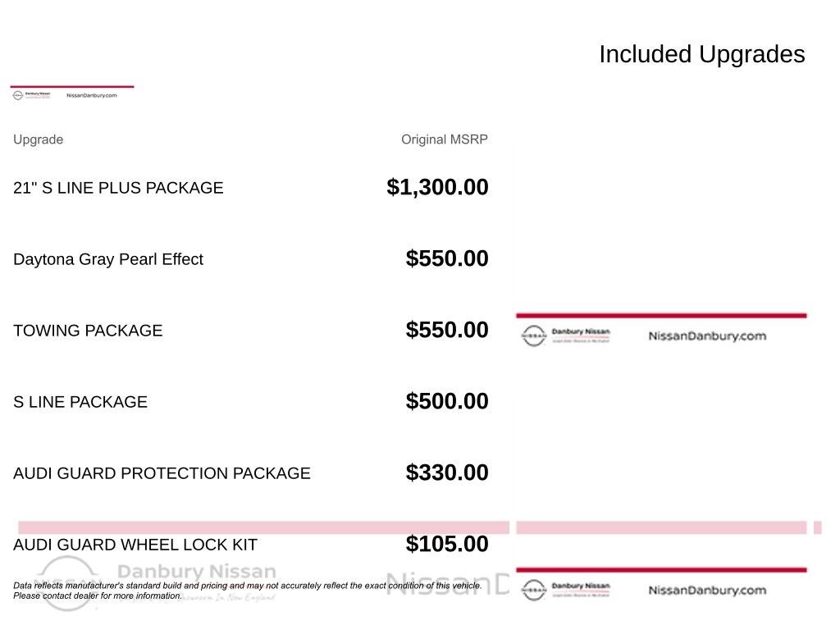Click the bottom-right Nissan logo icon
Screen dimensions: 840x630
click(x=533, y=590)
